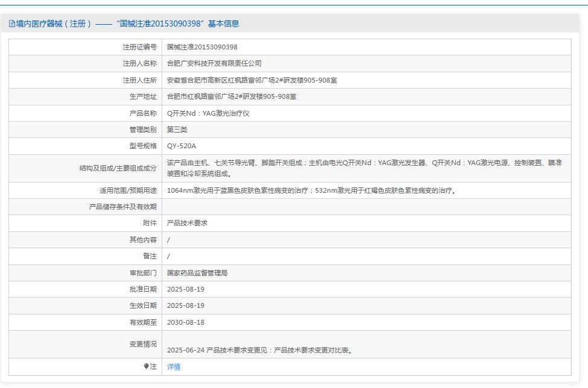Select the 其他内容 label cell
This screenshot has height=388, width=588.
86,240
